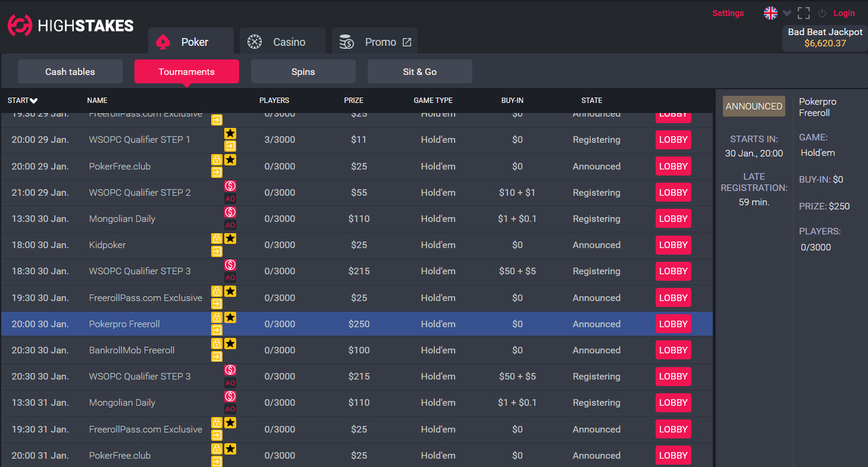
Task: Click the HighStakes logo
Action: pyautogui.click(x=70, y=26)
